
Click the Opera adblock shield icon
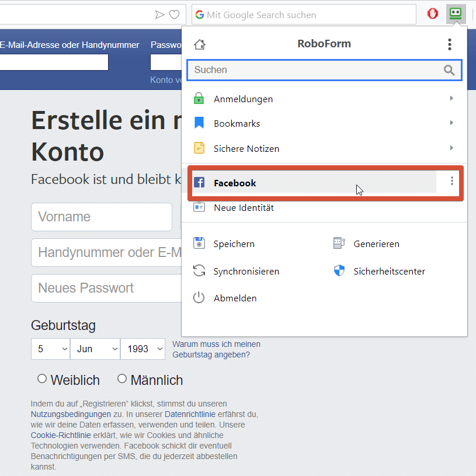pos(433,13)
